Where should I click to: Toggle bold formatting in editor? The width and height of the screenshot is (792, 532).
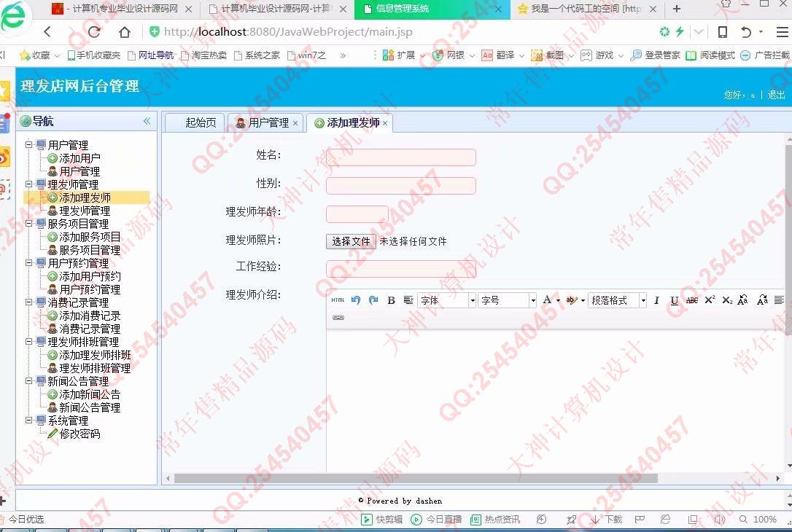tap(391, 300)
